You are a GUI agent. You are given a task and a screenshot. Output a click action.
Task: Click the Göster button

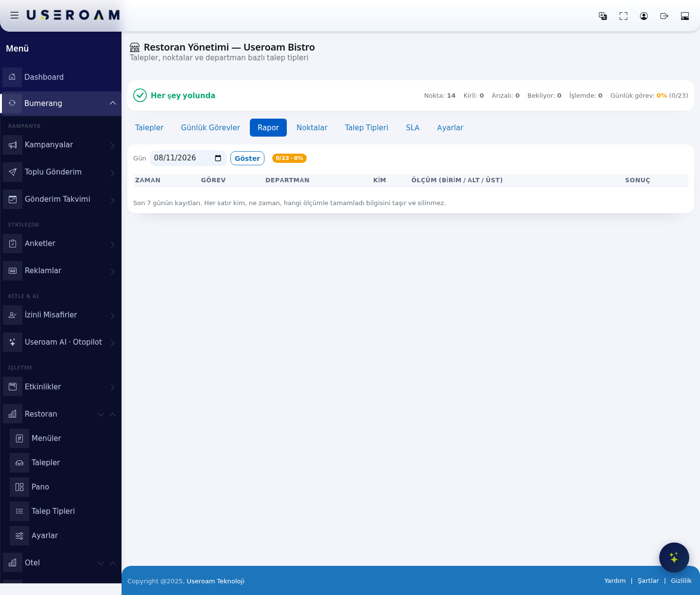click(247, 158)
